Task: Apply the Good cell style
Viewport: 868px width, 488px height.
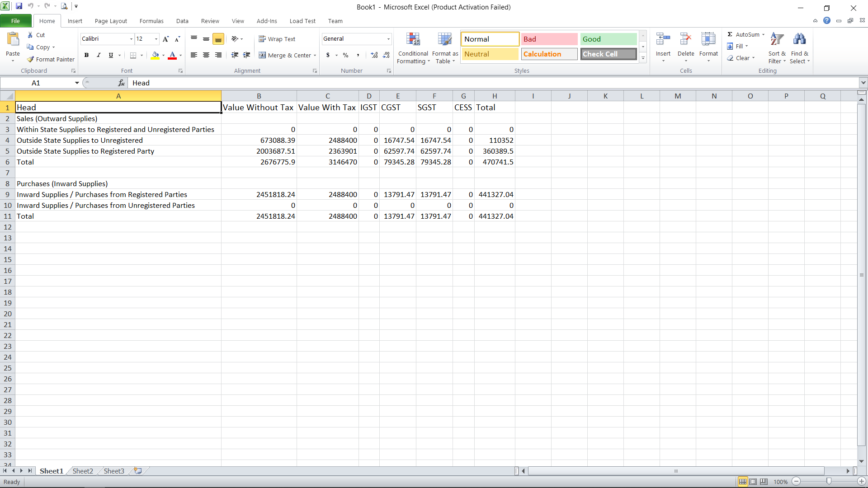Action: pos(608,39)
